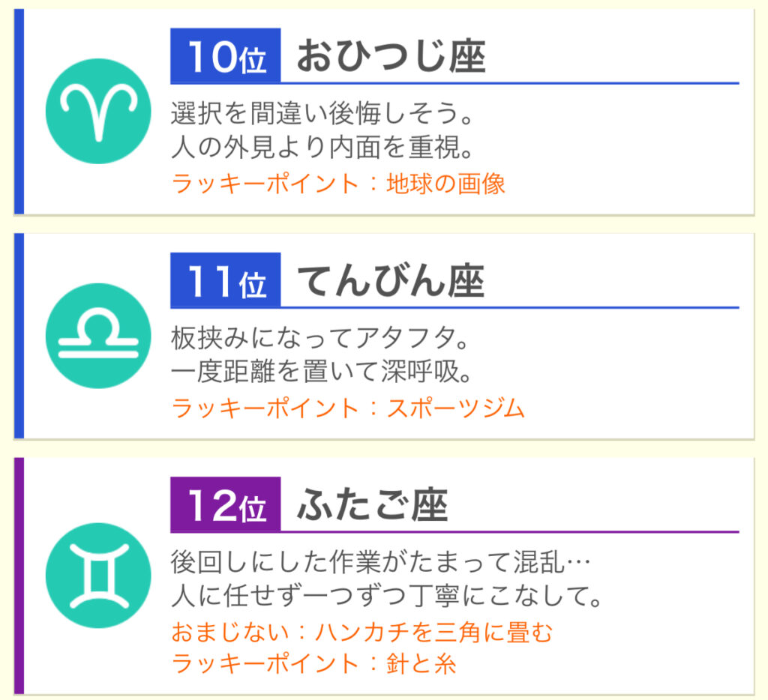This screenshot has height=700, width=768.
Task: Click the 板挟みになってアタフタ fortune text
Action: 319,338
